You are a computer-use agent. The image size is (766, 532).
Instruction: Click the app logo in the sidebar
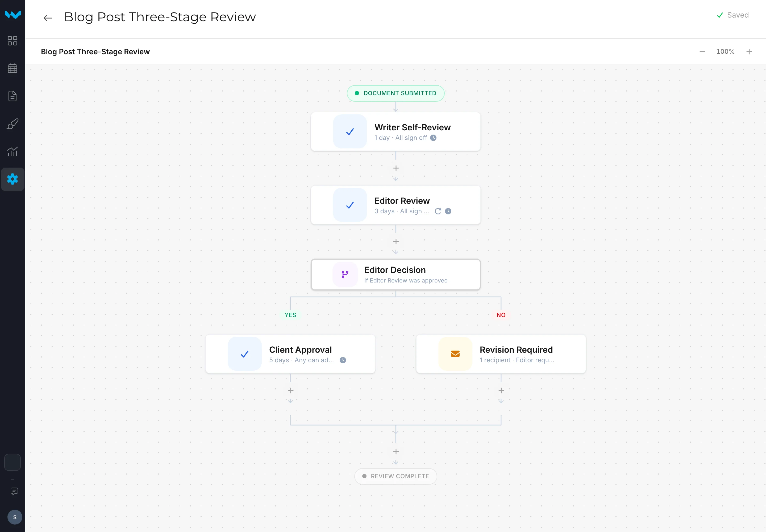[x=13, y=15]
